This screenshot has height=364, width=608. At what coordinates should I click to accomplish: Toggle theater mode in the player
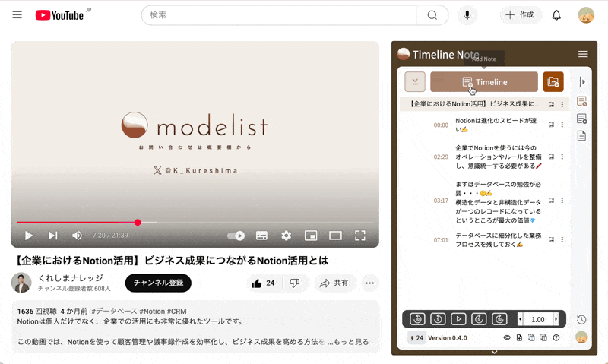[335, 236]
